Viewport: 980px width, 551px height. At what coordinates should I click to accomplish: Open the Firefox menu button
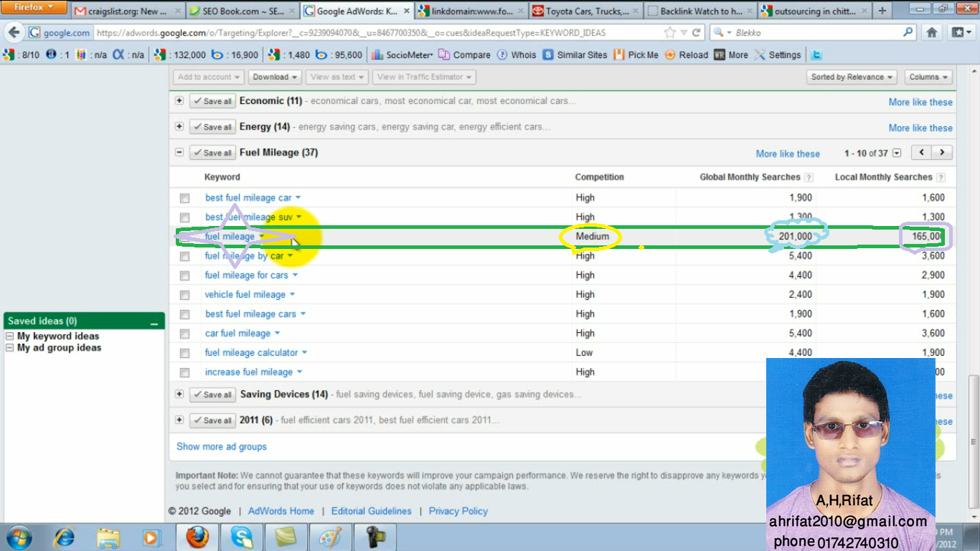coord(34,8)
